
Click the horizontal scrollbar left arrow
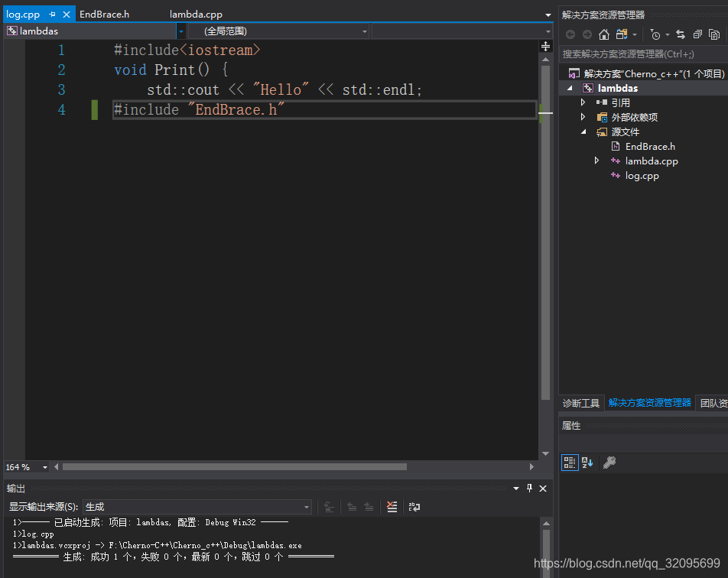(56, 467)
